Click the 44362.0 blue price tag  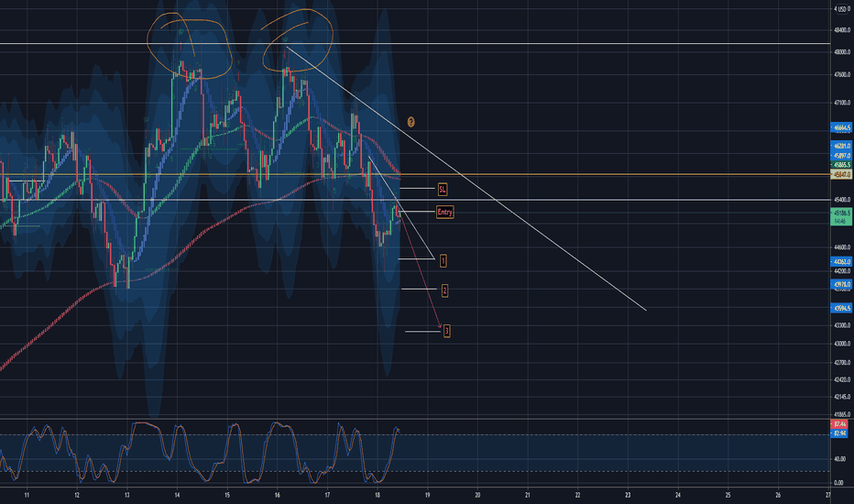841,261
